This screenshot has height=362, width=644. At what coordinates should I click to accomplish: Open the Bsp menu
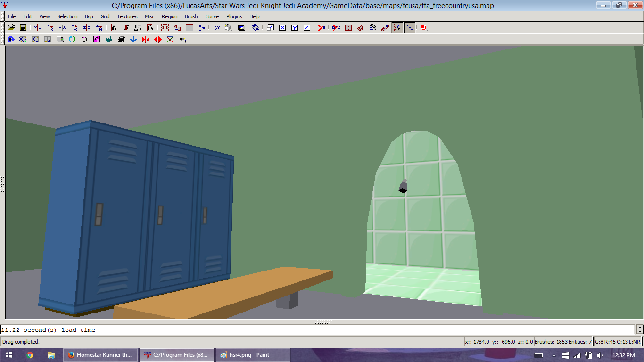(x=89, y=16)
